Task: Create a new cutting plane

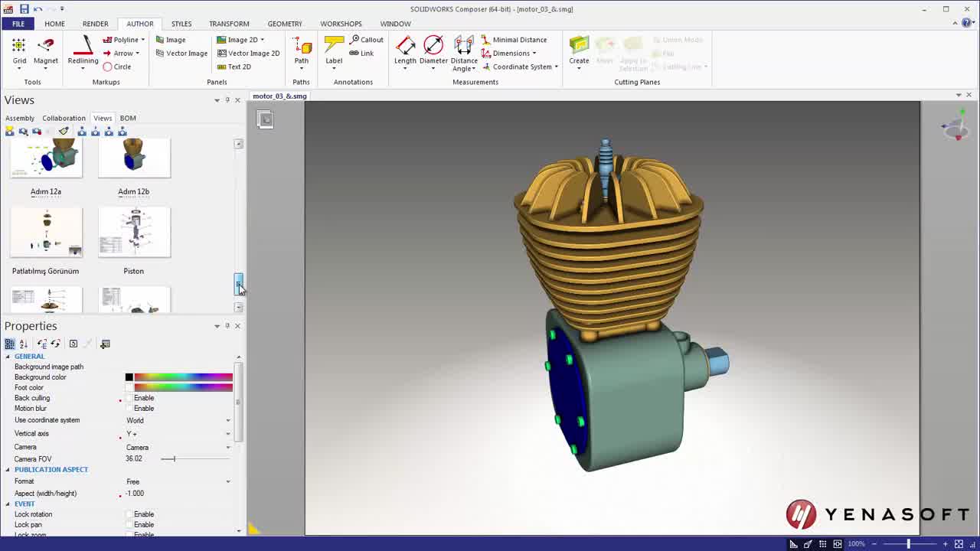Action: click(x=579, y=47)
